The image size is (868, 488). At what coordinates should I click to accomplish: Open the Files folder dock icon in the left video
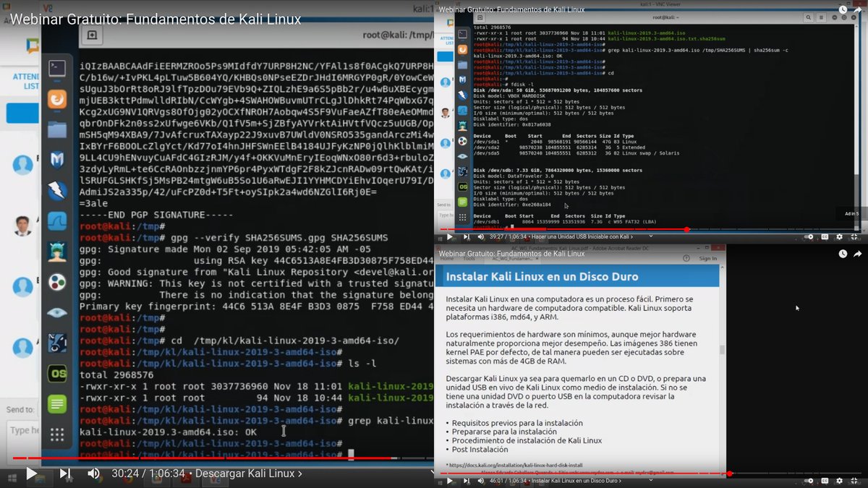(x=57, y=130)
